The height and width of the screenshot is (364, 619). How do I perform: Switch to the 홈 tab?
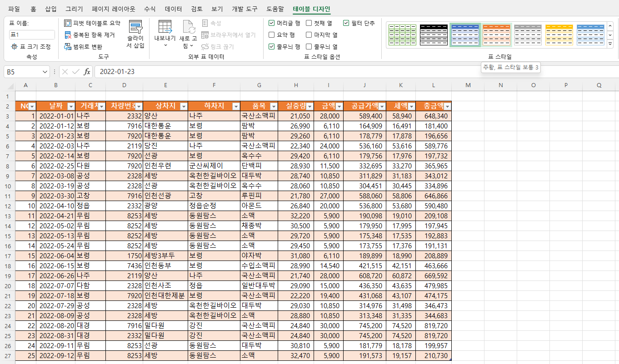33,9
